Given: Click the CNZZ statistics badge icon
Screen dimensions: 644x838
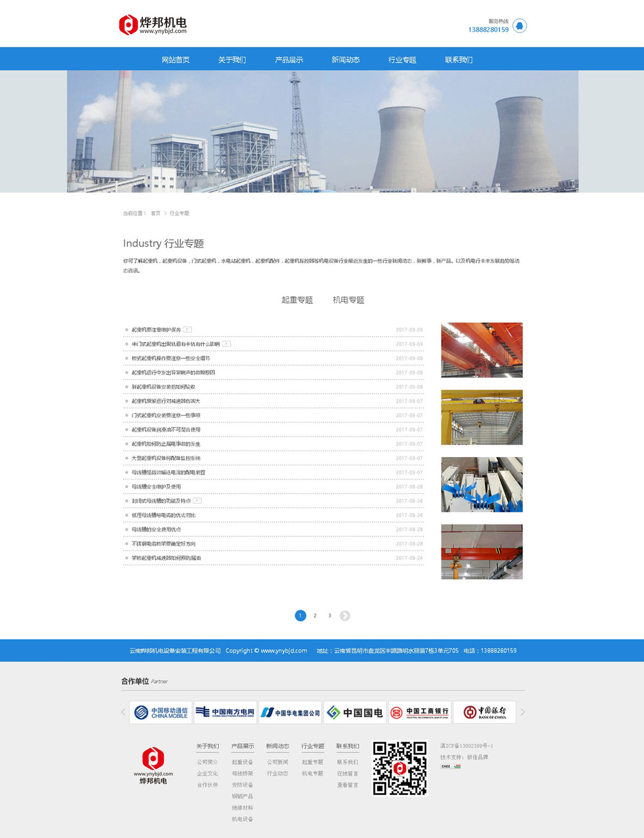Looking at the screenshot, I should pyautogui.click(x=451, y=767).
